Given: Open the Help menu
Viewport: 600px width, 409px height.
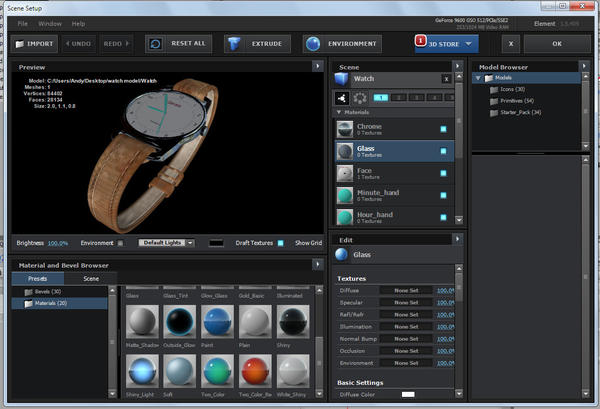Looking at the screenshot, I should click(x=78, y=24).
